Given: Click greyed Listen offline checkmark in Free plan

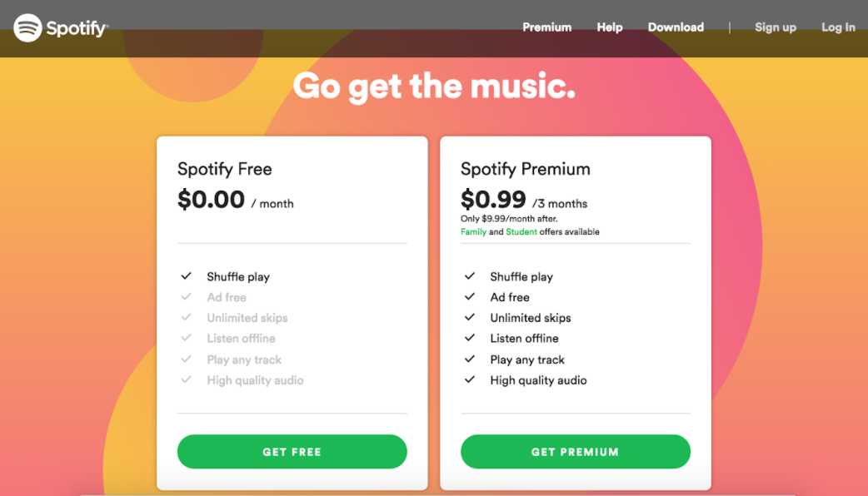Looking at the screenshot, I should coord(186,339).
